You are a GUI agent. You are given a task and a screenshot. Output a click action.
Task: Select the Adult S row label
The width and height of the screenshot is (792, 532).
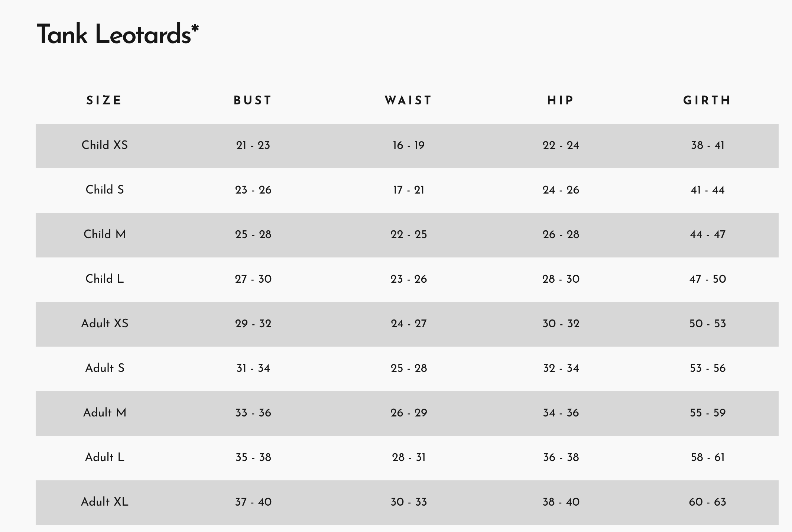[105, 368]
